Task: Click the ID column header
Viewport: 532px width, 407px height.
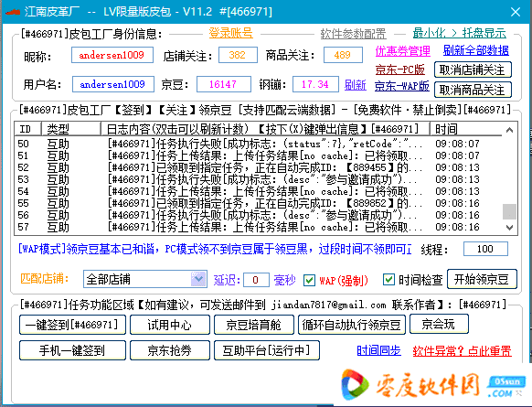Action: (27, 129)
